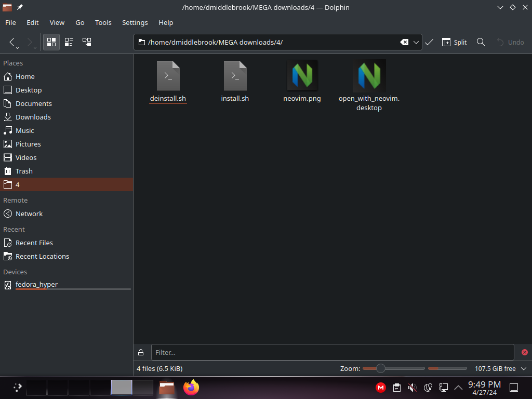Open Pictures in Places panel

point(66,144)
